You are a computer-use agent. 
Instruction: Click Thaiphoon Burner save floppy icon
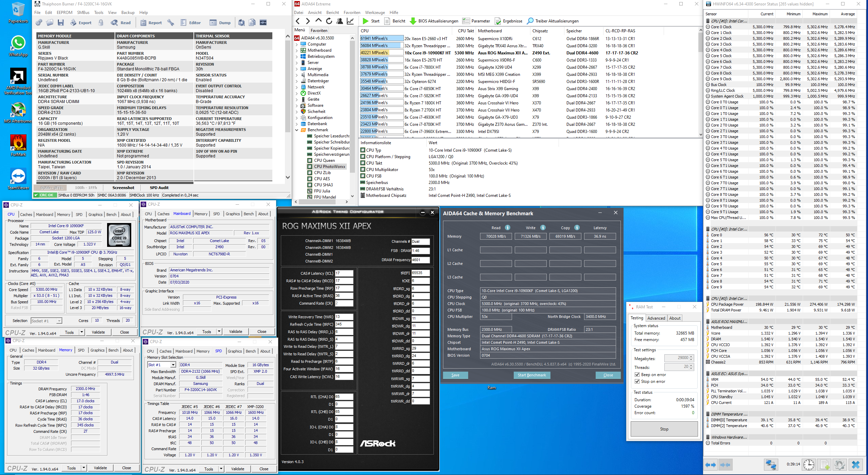pyautogui.click(x=61, y=23)
